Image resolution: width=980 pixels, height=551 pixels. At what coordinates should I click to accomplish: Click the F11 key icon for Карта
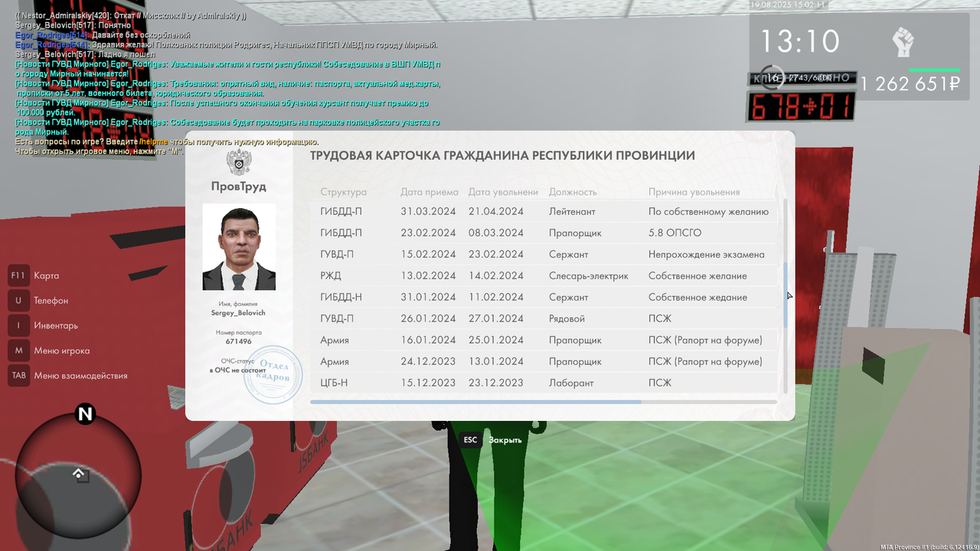coord(18,275)
